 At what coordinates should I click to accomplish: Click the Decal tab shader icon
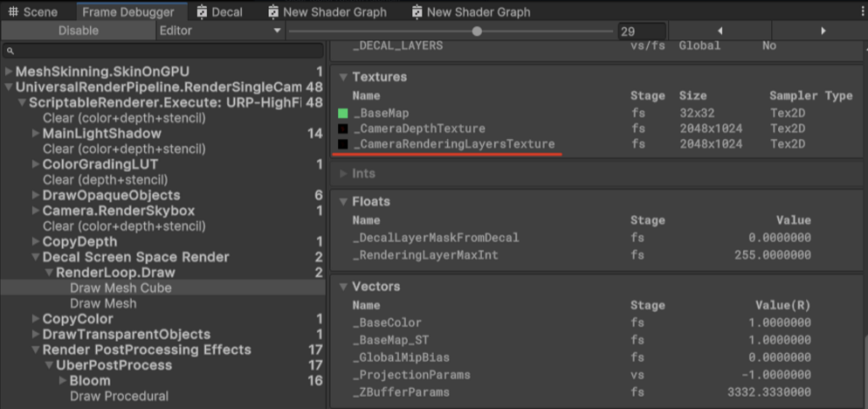click(x=202, y=11)
